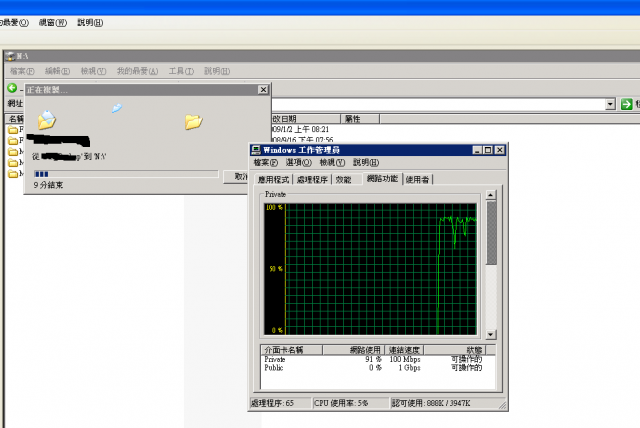Sort by 狀態 column header
Screen dimensions: 640x428
[x=455, y=350]
